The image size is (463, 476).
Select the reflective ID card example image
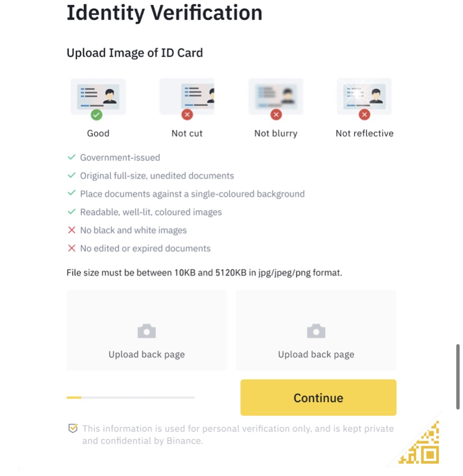(x=364, y=95)
